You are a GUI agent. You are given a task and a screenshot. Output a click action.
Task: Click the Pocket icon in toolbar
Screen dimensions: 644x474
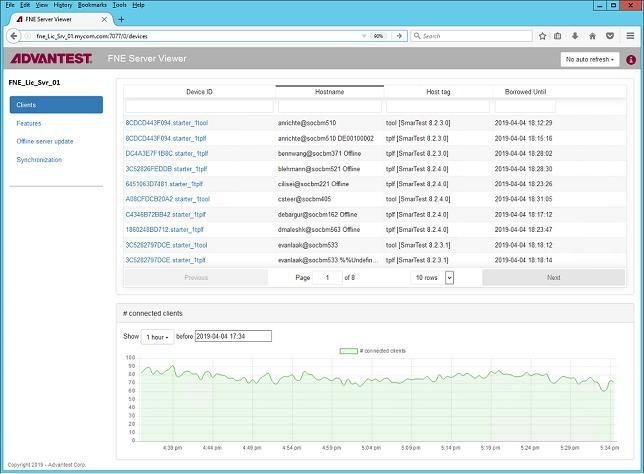click(x=611, y=36)
